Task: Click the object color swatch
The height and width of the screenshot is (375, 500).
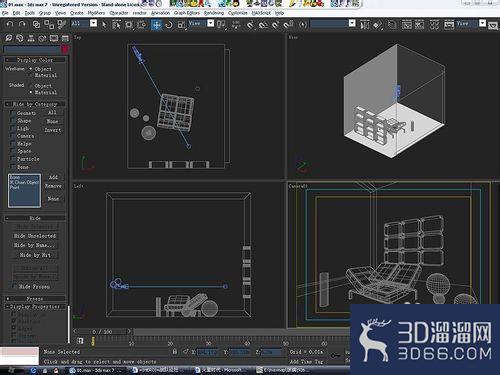Action: pyautogui.click(x=65, y=49)
